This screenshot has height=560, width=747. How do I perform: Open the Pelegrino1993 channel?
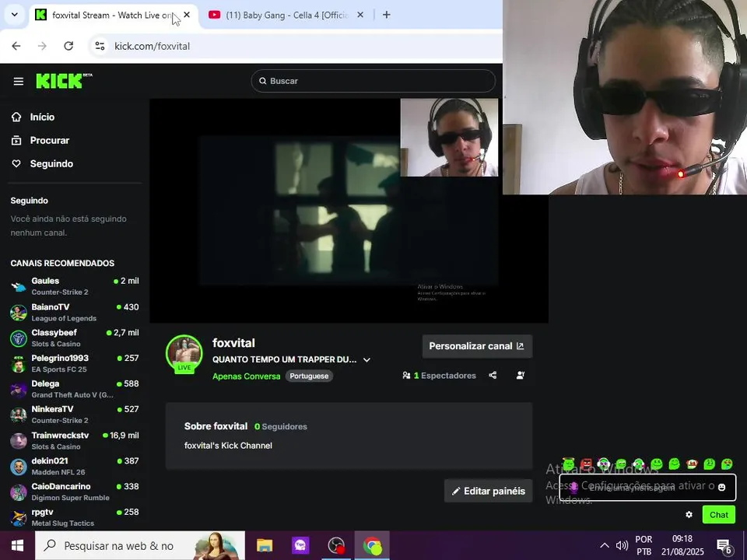75,363
